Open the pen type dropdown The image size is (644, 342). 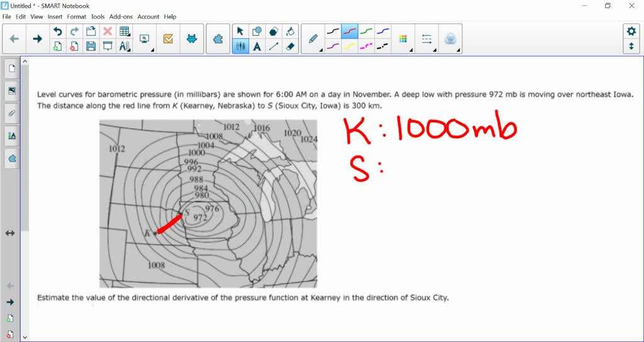(x=313, y=38)
